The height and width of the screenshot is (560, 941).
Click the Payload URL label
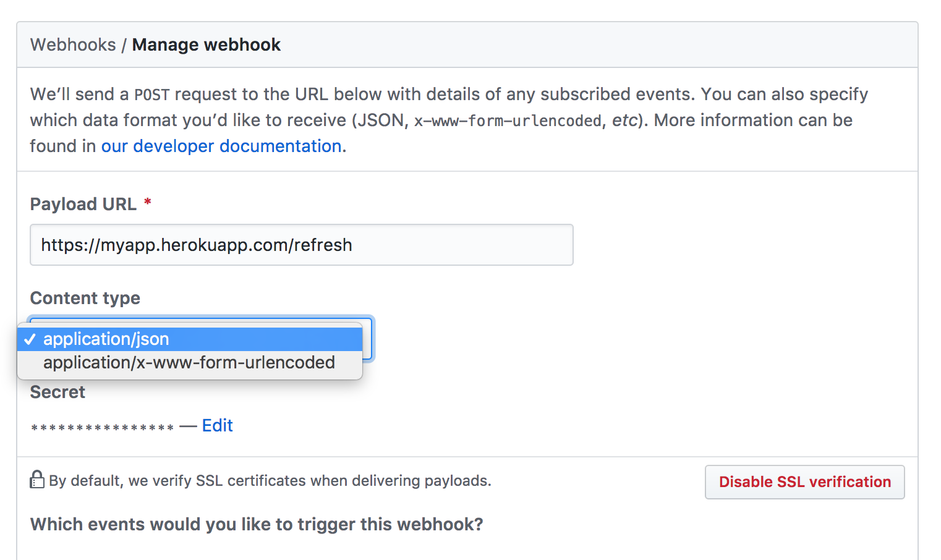(x=83, y=205)
